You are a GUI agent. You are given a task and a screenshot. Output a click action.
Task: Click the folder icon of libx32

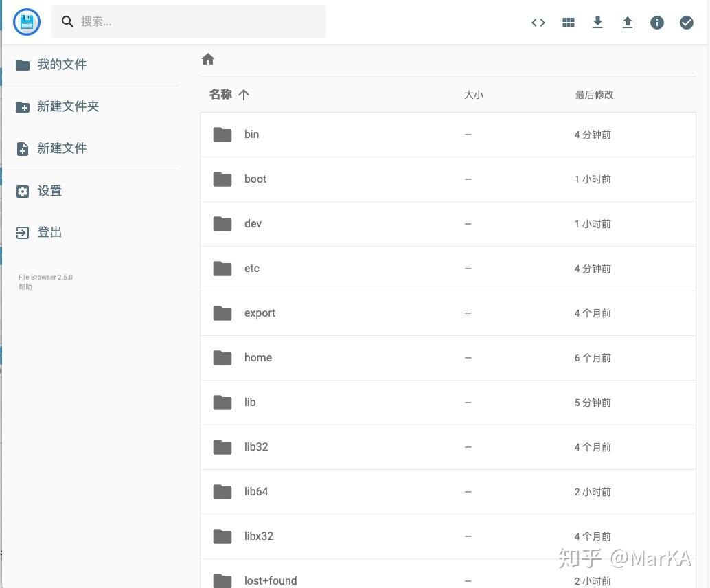point(222,536)
